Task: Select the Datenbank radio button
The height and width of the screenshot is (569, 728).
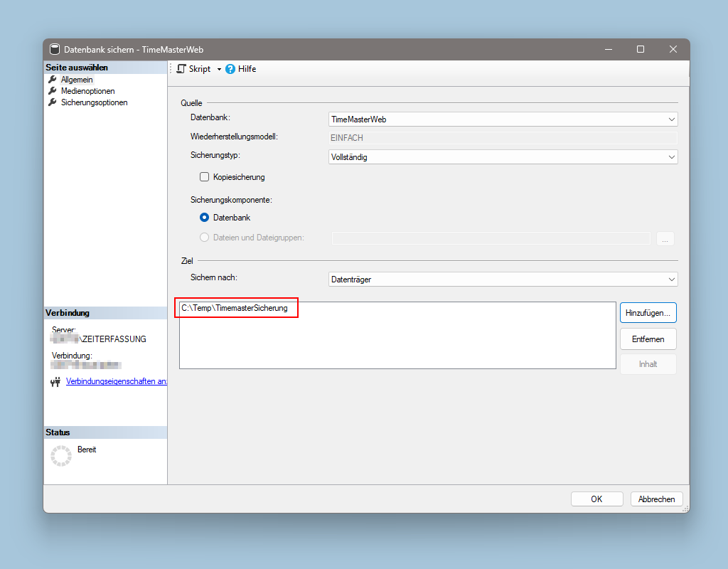Action: (x=204, y=218)
